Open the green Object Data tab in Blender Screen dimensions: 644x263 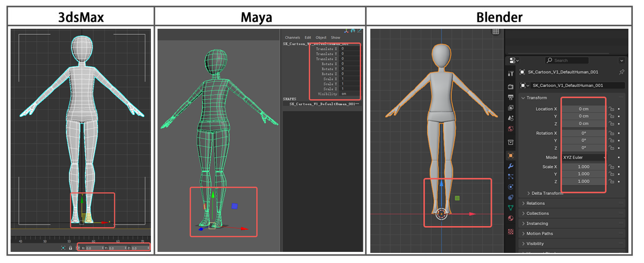pos(511,208)
